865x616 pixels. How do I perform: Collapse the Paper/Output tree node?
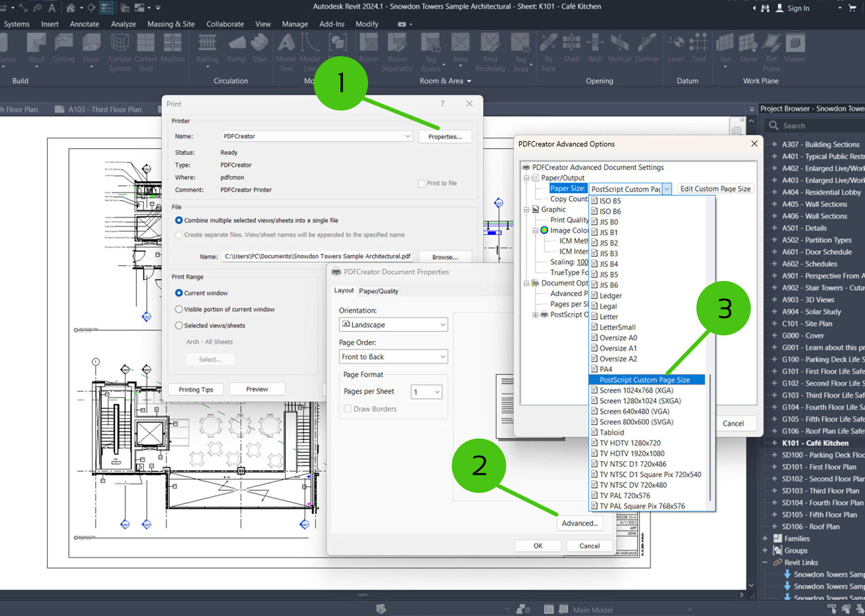(x=526, y=178)
